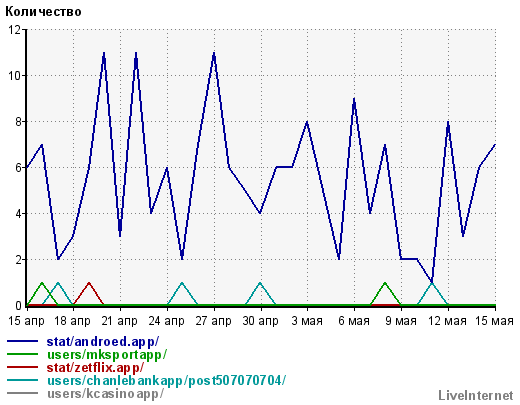Click the 12 label on the y-axis
520x405 pixels.
(x=14, y=30)
